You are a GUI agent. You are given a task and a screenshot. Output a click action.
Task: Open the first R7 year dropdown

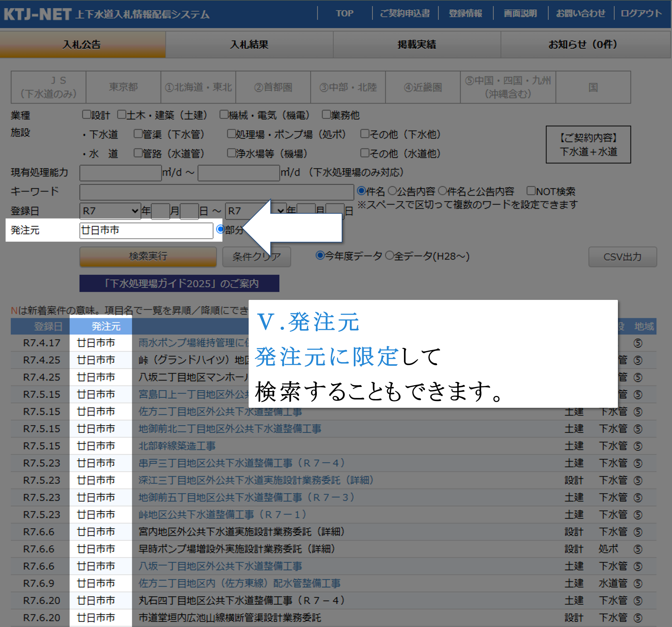(x=110, y=211)
